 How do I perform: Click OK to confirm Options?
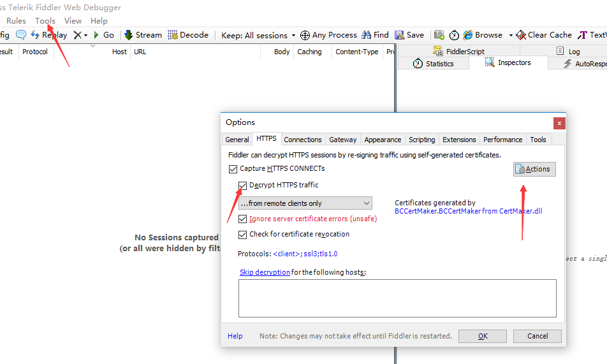pyautogui.click(x=482, y=336)
